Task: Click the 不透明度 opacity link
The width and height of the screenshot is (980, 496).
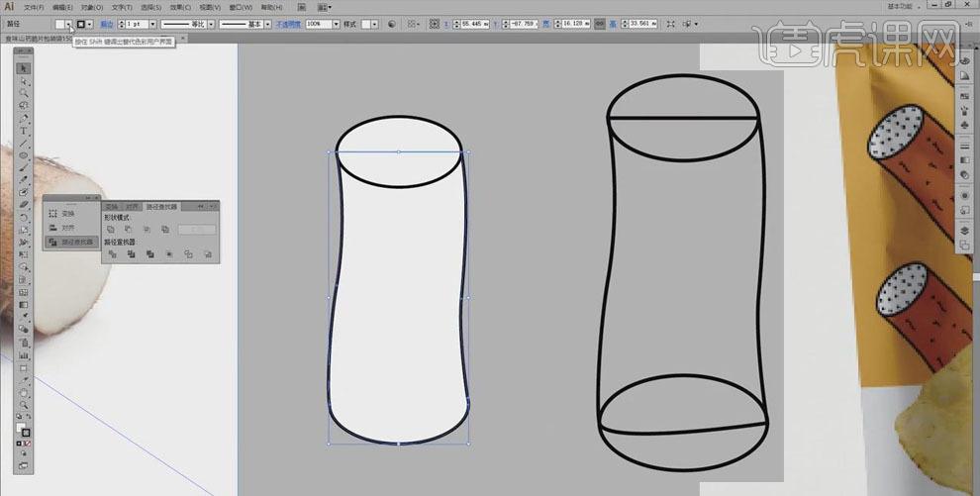Action: tap(288, 25)
